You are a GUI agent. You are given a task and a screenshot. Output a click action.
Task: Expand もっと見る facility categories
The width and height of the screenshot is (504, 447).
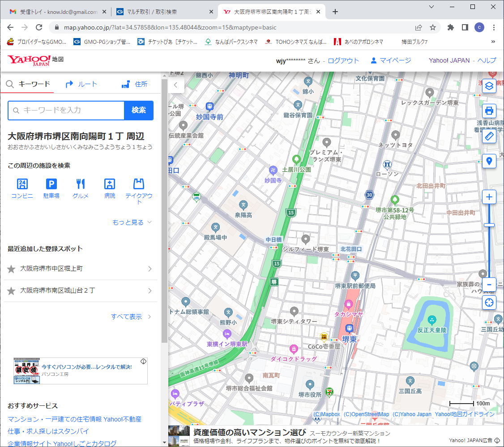(132, 222)
